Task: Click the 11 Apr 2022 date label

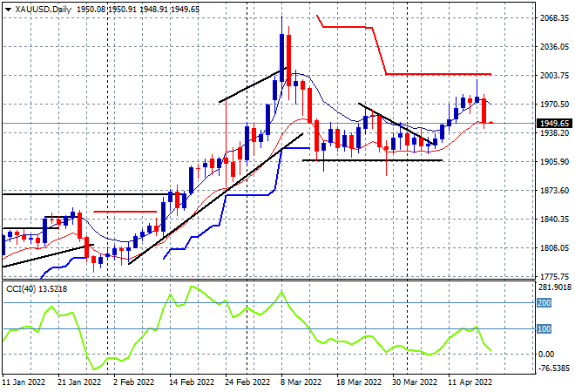Action: pyautogui.click(x=470, y=382)
